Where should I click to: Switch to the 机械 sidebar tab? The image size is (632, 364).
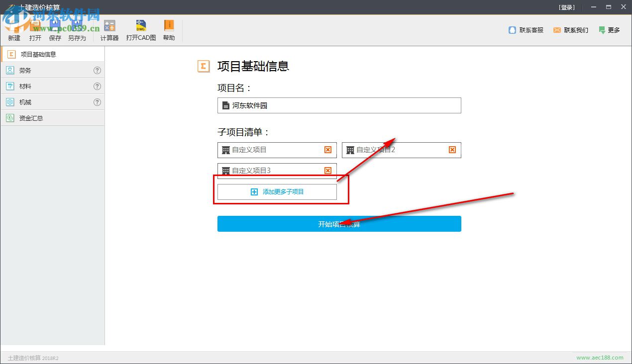[53, 102]
